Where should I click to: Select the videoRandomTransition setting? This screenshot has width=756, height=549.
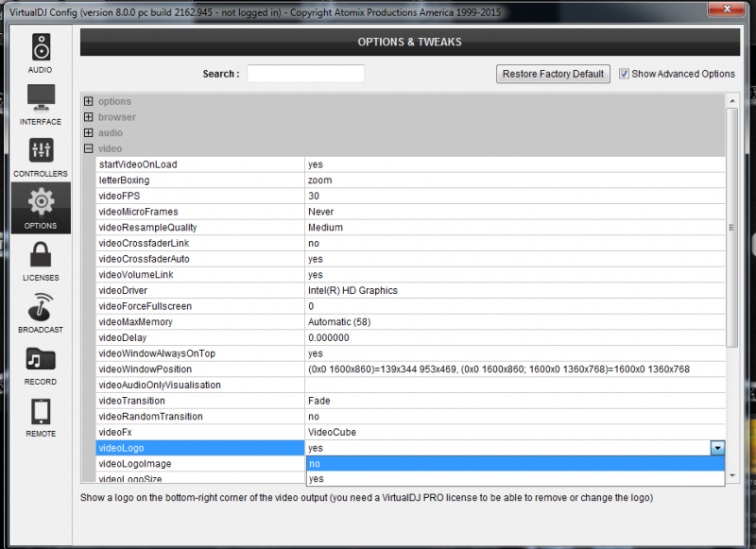point(410,417)
